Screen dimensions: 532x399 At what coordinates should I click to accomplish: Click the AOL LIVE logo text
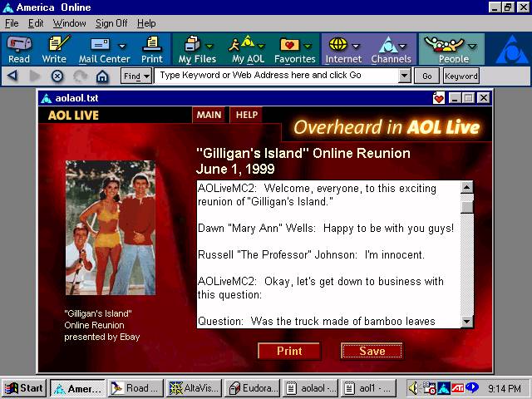(73, 116)
